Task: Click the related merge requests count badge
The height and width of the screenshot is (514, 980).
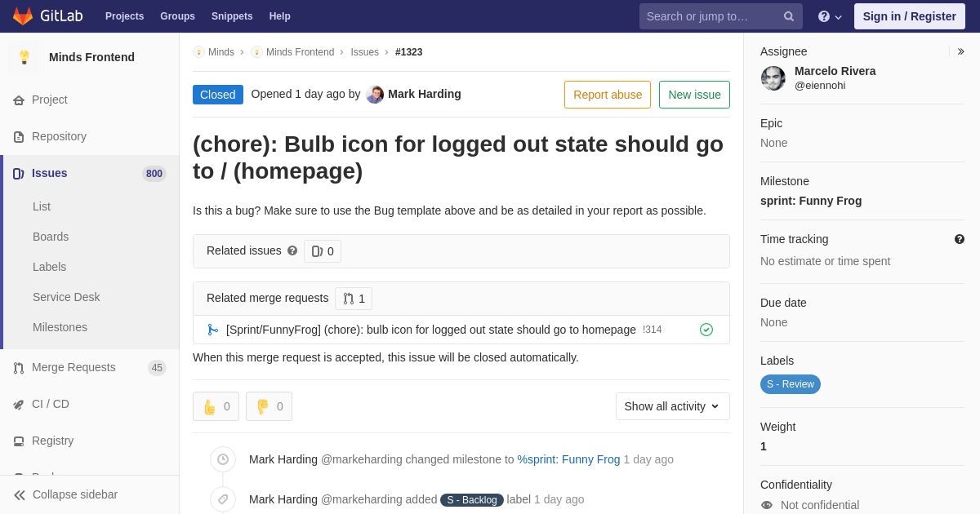Action: click(x=354, y=299)
